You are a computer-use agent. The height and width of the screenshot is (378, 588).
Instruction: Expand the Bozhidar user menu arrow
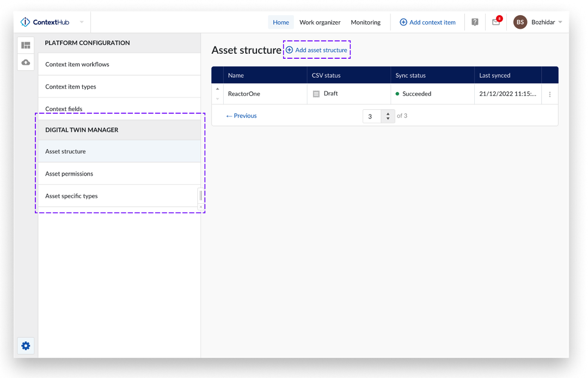pos(560,22)
